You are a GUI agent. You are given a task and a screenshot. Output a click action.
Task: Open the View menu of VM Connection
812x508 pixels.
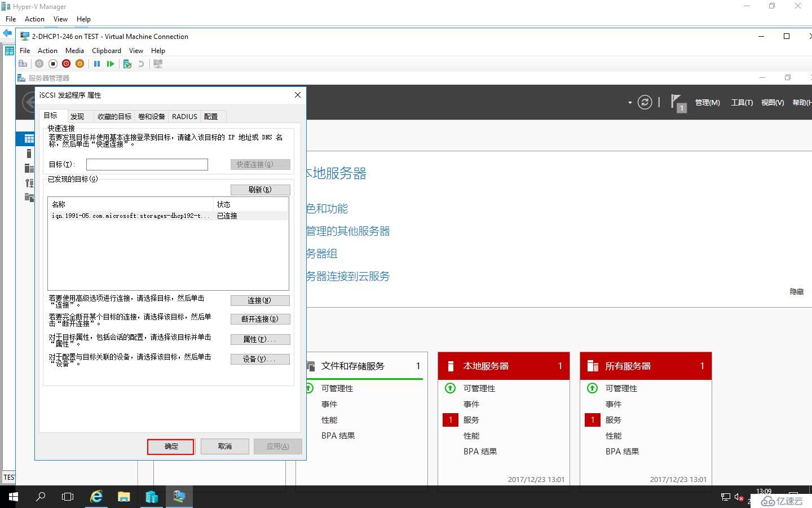tap(136, 50)
